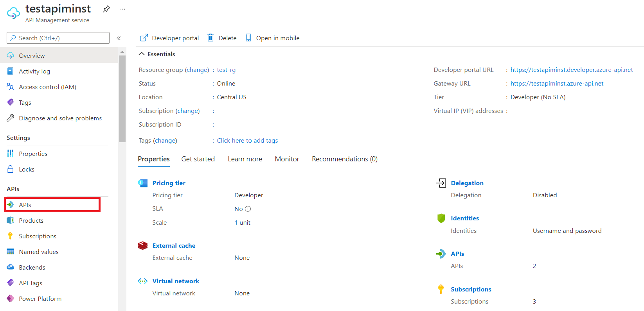Click the green Identities shield icon

point(441,218)
